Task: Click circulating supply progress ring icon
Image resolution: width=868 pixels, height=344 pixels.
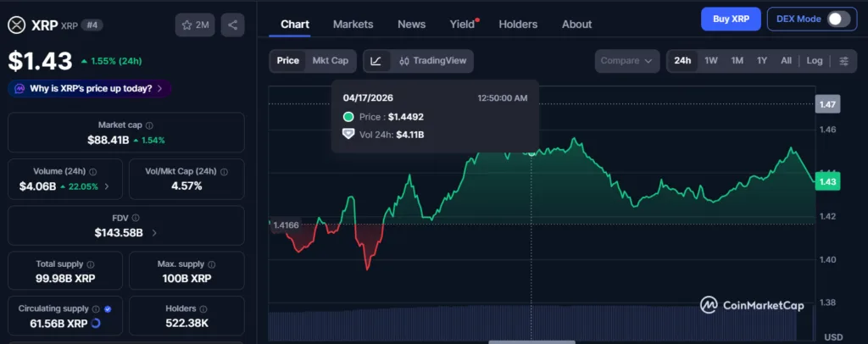Action: click(95, 324)
